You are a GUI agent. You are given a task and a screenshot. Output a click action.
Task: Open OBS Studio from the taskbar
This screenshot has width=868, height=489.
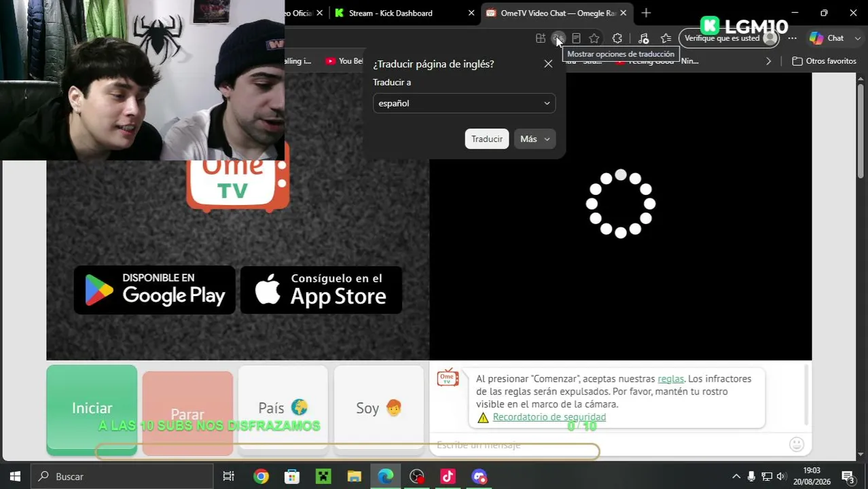[x=417, y=477]
